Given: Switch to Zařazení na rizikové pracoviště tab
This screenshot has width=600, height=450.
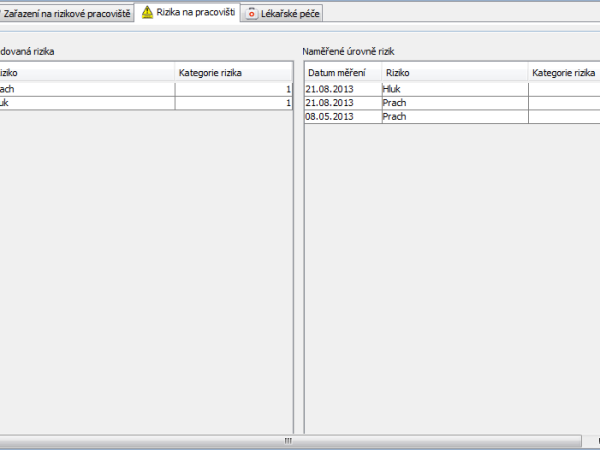Looking at the screenshot, I should pos(65,13).
